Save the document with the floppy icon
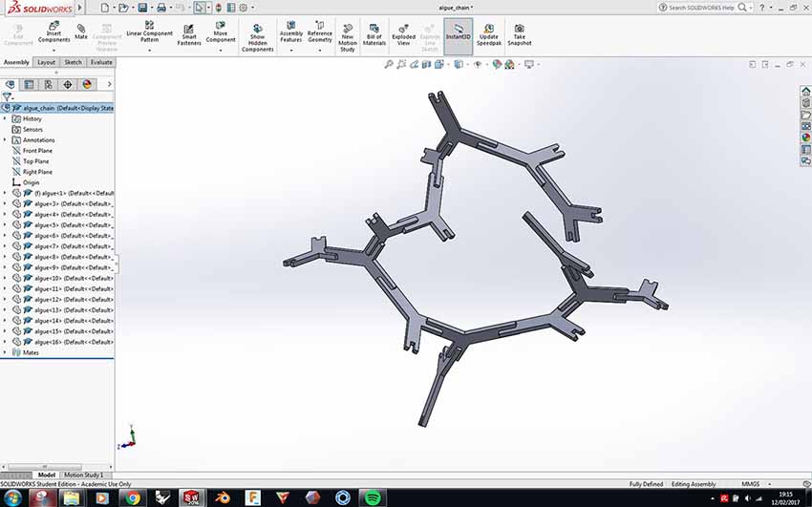The height and width of the screenshot is (507, 812). pos(142,8)
